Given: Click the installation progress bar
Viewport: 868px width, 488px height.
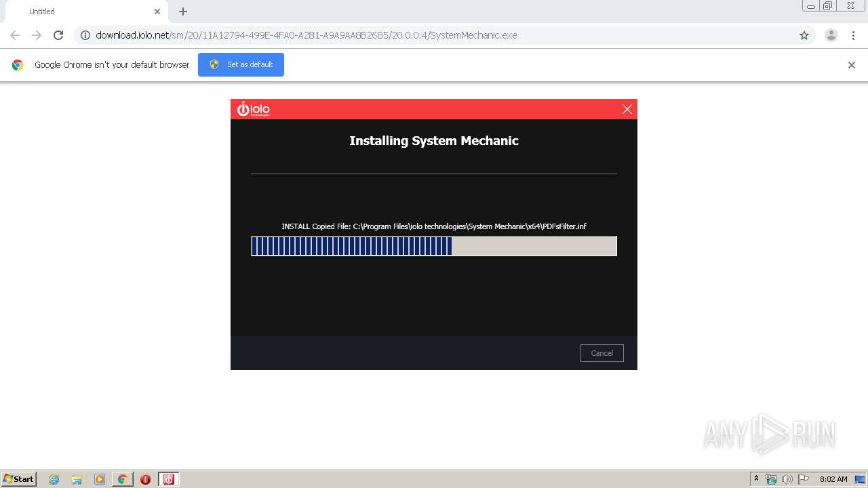Looking at the screenshot, I should point(434,246).
